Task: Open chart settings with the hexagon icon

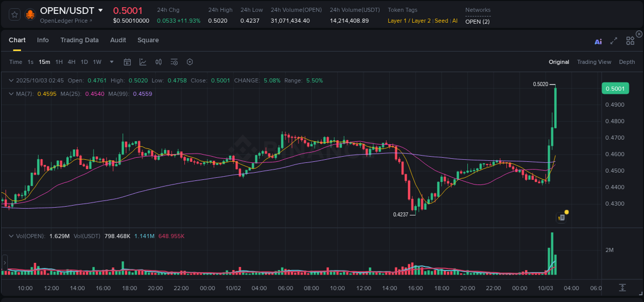Action: 190,62
